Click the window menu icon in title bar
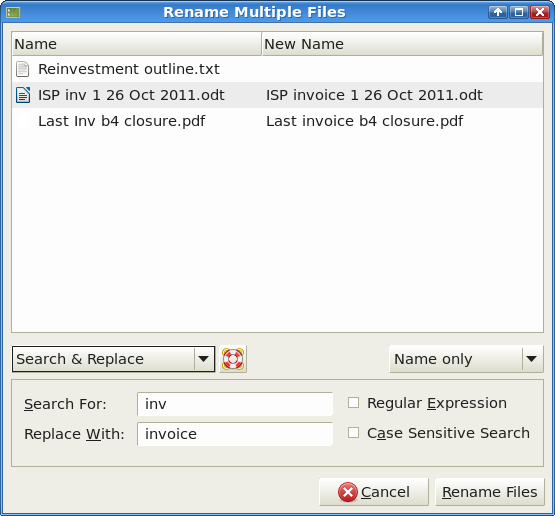The image size is (555, 516). click(x=13, y=13)
